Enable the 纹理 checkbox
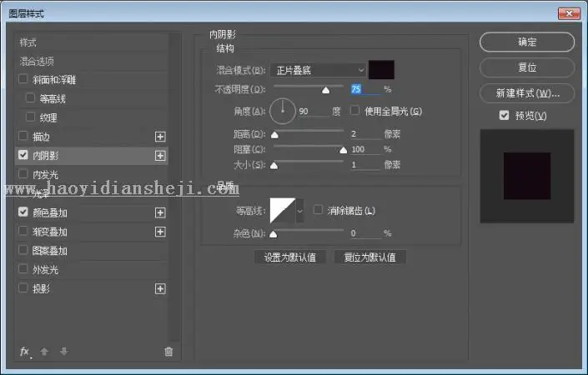This screenshot has height=375, width=588. [x=30, y=117]
